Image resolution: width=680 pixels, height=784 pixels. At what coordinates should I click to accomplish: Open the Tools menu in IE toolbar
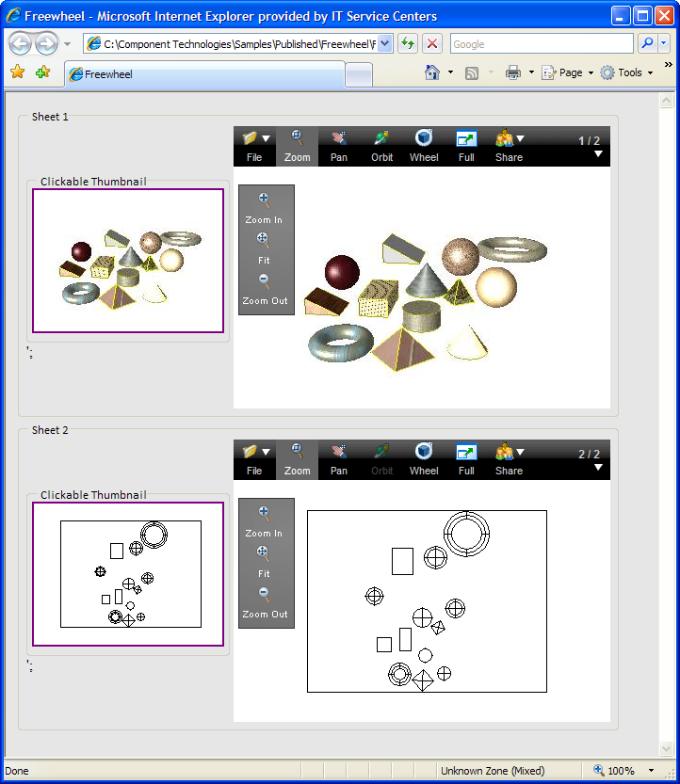pyautogui.click(x=626, y=72)
